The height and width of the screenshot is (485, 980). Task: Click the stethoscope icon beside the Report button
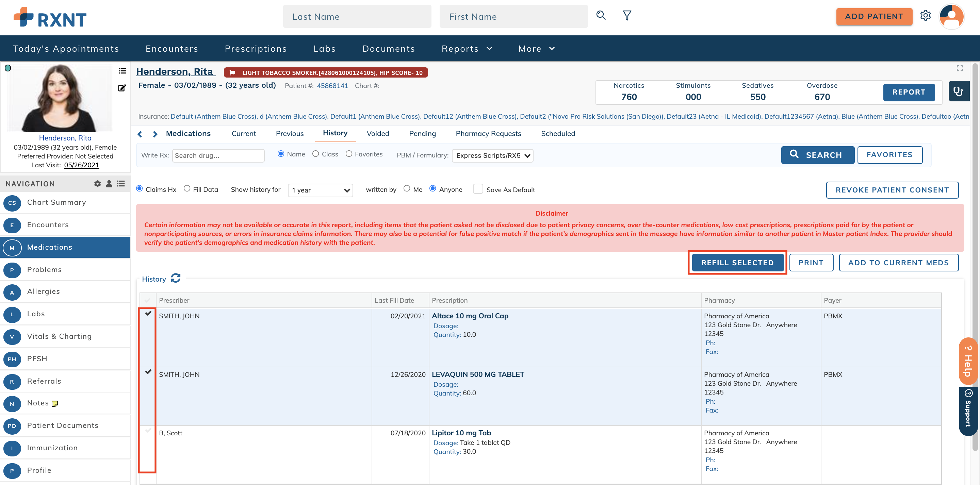point(959,91)
